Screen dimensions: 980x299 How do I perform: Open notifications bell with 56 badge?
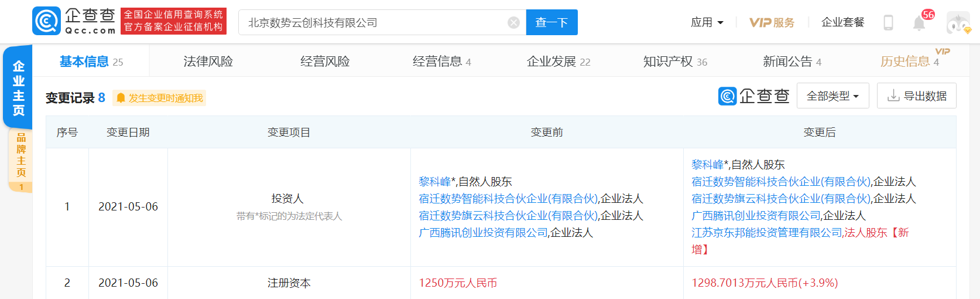pyautogui.click(x=920, y=23)
